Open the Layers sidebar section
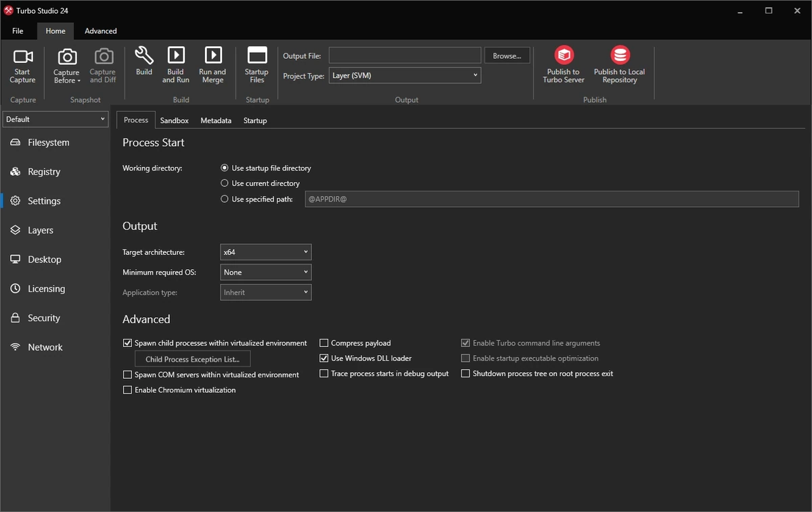This screenshot has height=512, width=812. point(55,230)
